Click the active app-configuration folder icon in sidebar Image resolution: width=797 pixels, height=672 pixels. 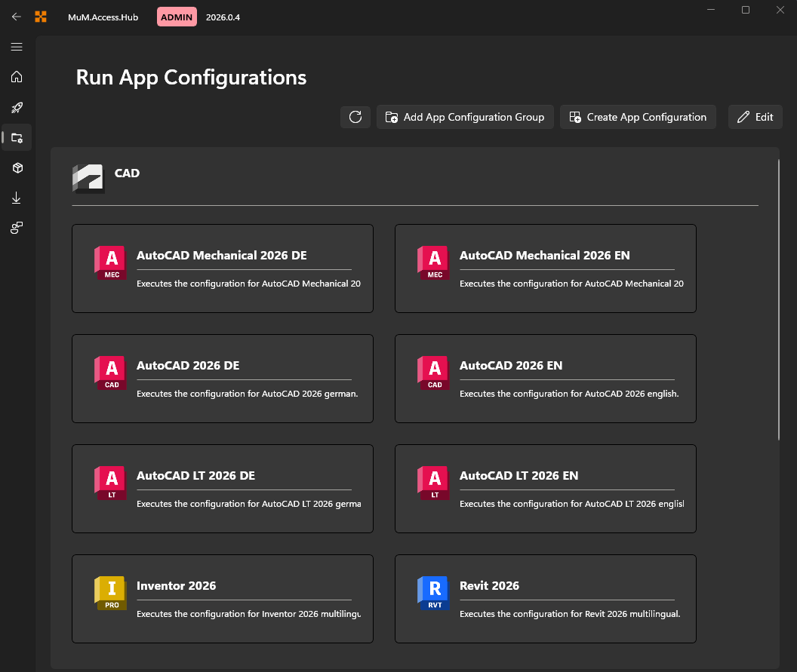[x=17, y=137]
